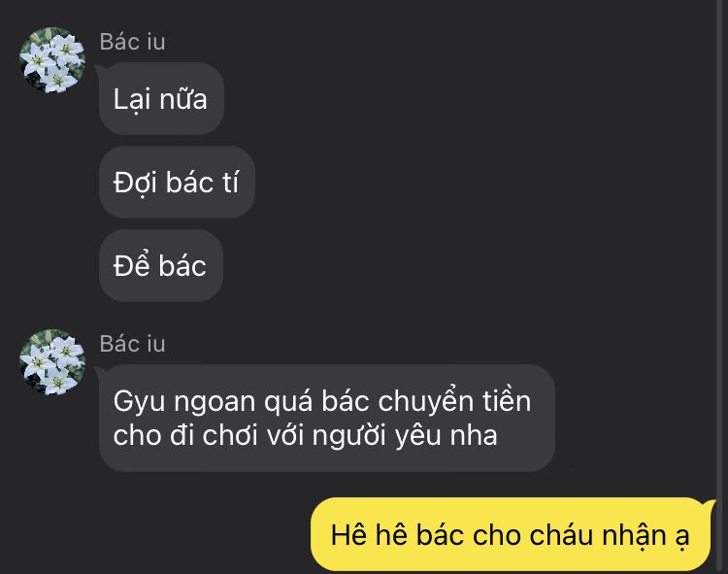Open the flower avatar beside the "Gyu ngoan" message

pyautogui.click(x=52, y=362)
